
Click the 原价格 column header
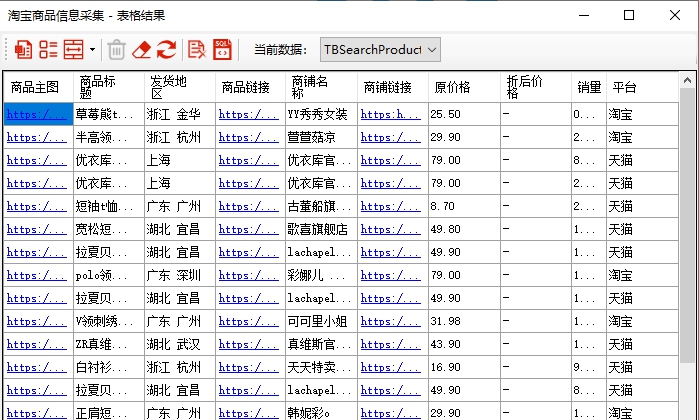[465, 87]
